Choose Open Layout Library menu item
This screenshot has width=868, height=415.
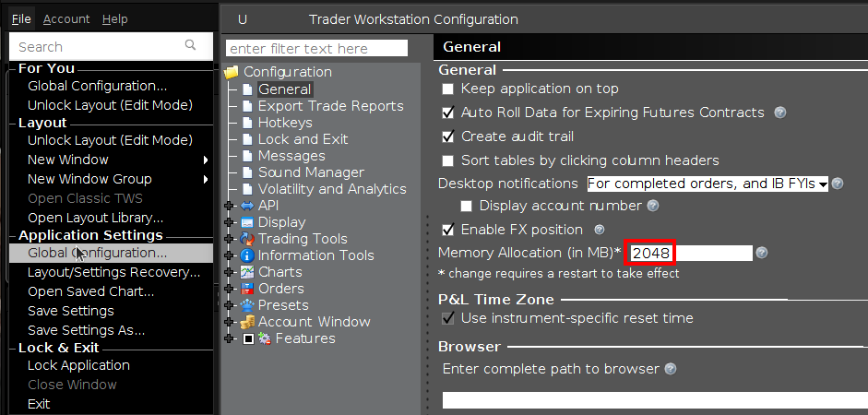point(112,218)
